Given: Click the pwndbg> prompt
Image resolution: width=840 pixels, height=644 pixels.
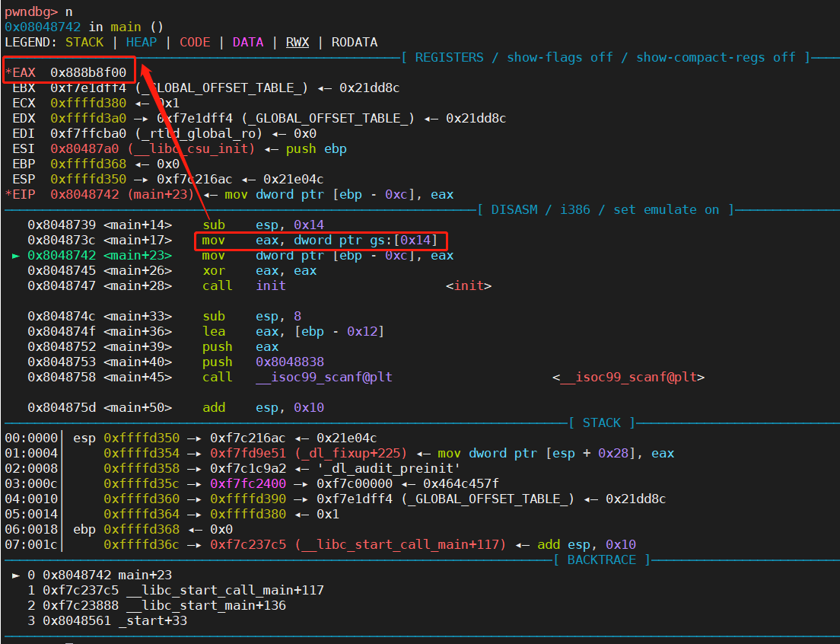Looking at the screenshot, I should coord(31,11).
